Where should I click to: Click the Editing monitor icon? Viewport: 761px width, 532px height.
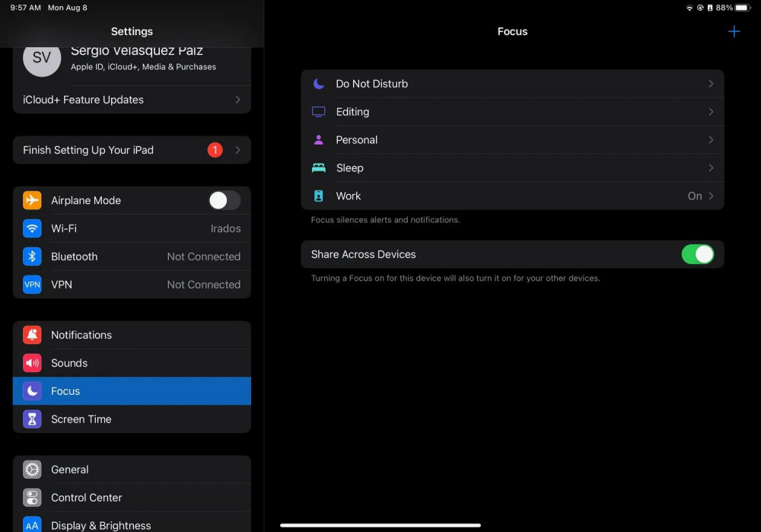319,112
